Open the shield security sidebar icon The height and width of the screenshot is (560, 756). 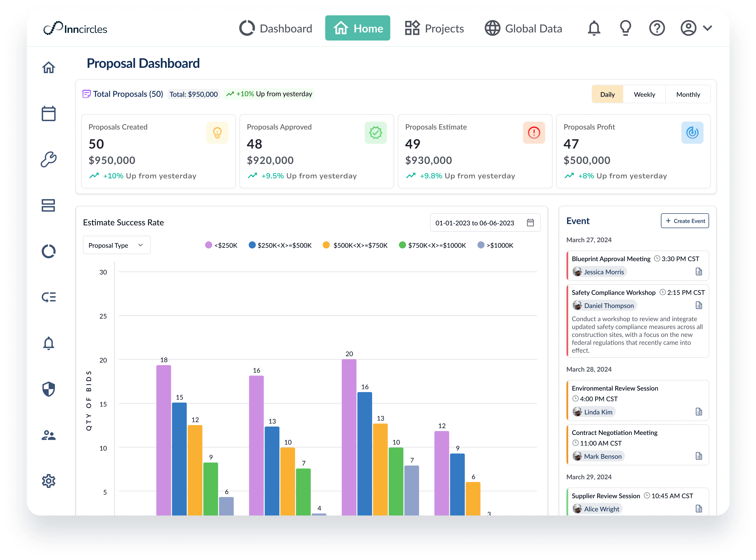click(49, 389)
